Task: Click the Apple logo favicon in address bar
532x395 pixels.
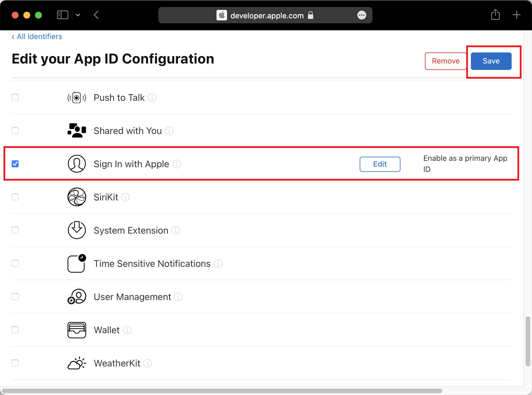Action: (222, 15)
